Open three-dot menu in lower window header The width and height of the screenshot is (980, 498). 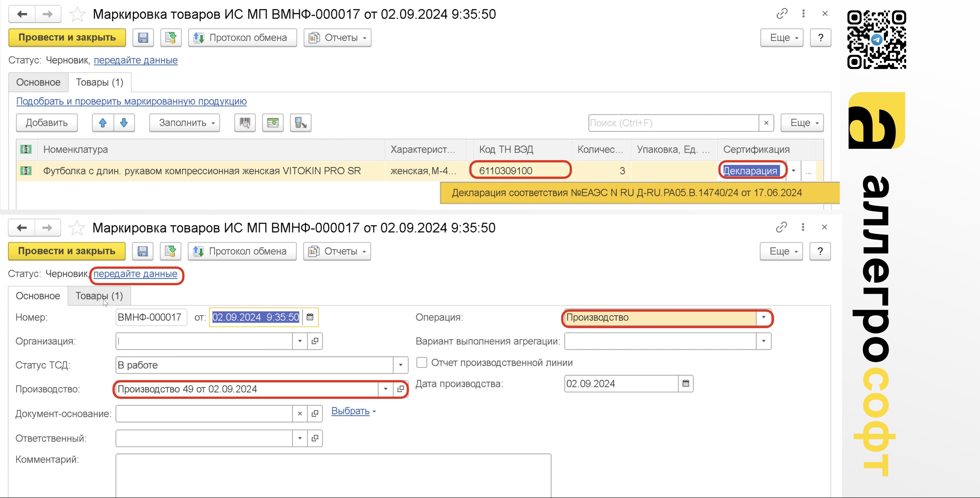pyautogui.click(x=803, y=227)
